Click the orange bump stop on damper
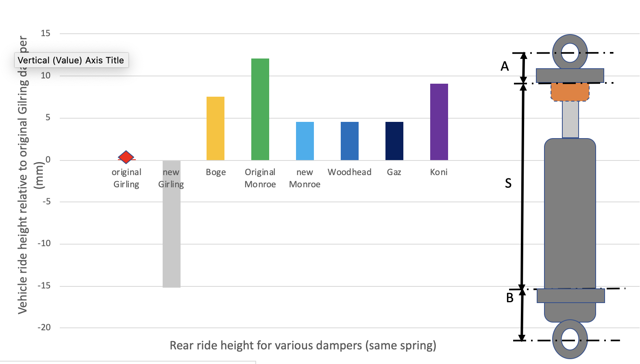This screenshot has width=640, height=364. pos(570,92)
